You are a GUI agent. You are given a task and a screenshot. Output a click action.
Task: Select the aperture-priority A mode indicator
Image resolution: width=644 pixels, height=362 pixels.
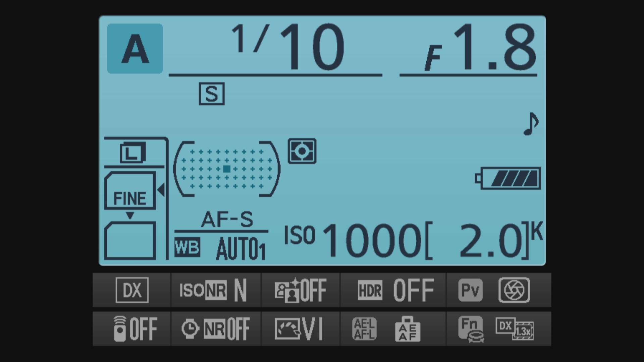(135, 49)
